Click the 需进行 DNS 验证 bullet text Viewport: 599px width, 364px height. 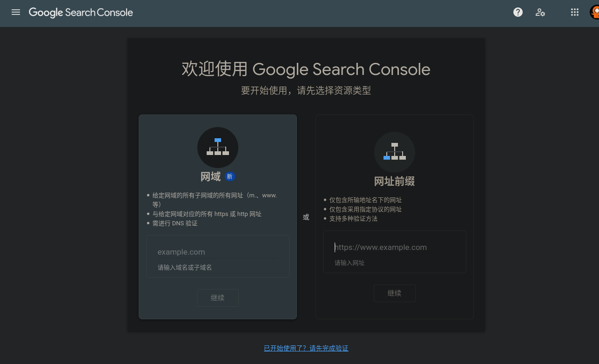[x=175, y=223]
